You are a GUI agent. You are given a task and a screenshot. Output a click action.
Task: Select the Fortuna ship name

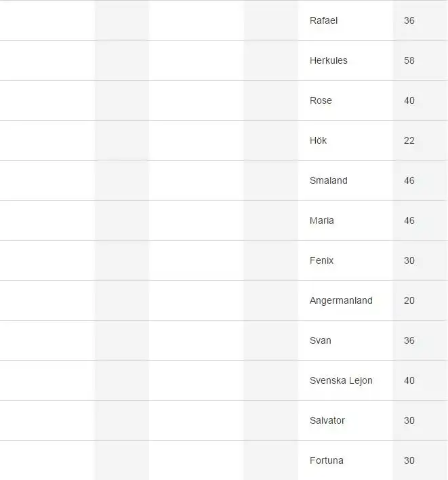coord(326,460)
